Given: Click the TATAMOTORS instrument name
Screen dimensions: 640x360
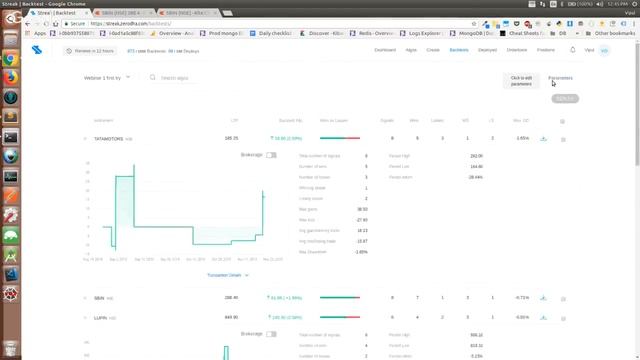Looking at the screenshot, I should [x=109, y=139].
